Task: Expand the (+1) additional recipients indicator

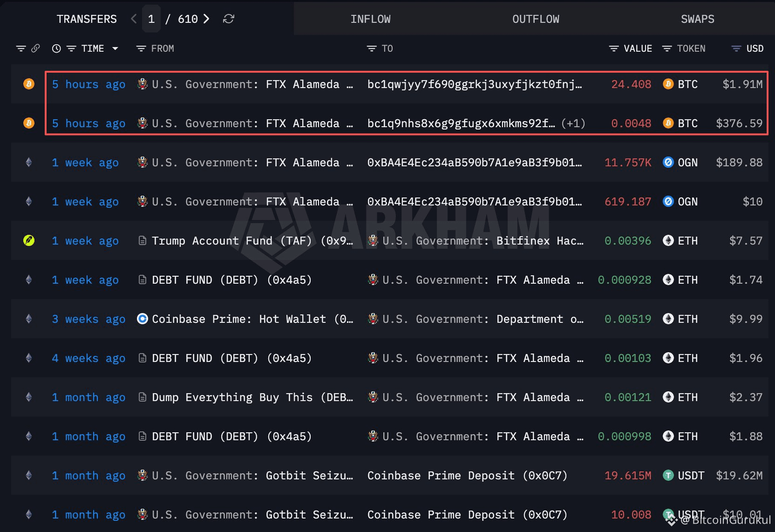Action: click(x=573, y=123)
